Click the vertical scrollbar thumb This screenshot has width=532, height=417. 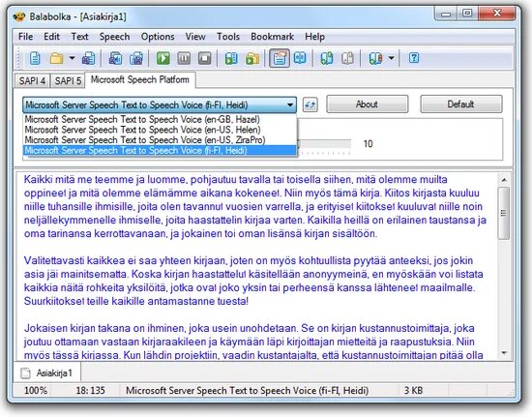tap(504, 214)
